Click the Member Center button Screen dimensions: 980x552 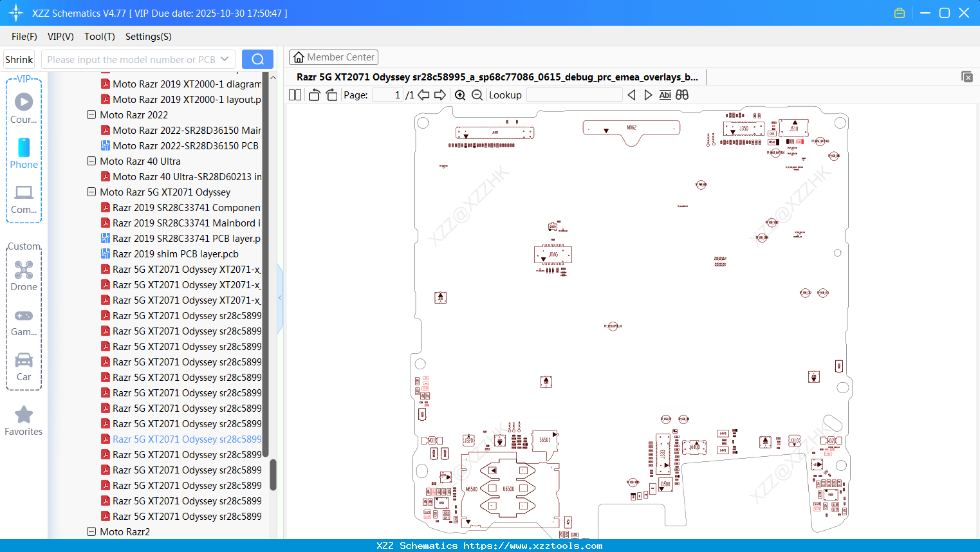point(333,57)
